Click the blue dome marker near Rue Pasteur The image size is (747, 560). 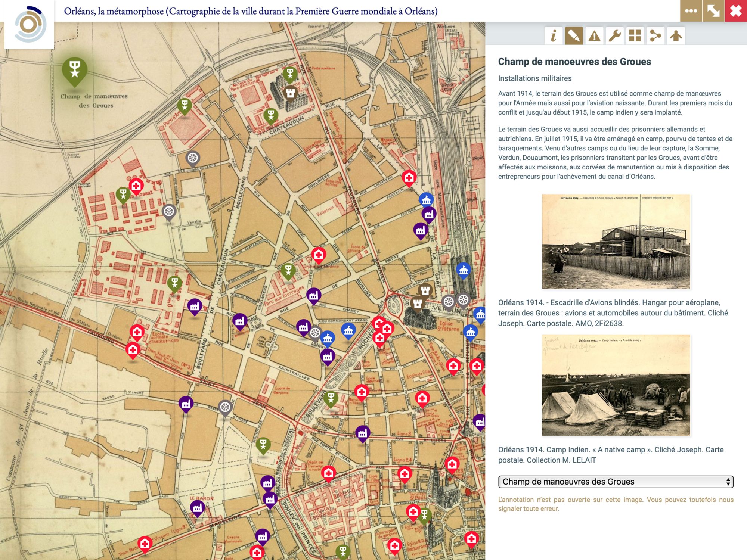426,200
